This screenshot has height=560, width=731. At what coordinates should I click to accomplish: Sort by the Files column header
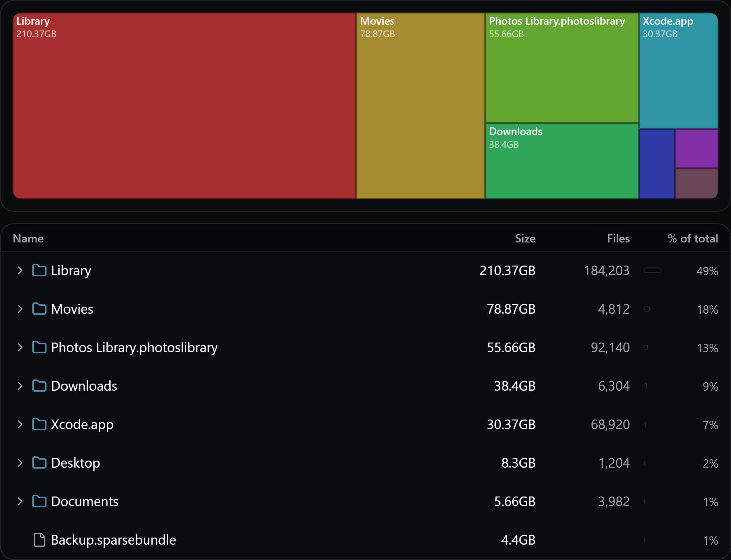coord(618,239)
